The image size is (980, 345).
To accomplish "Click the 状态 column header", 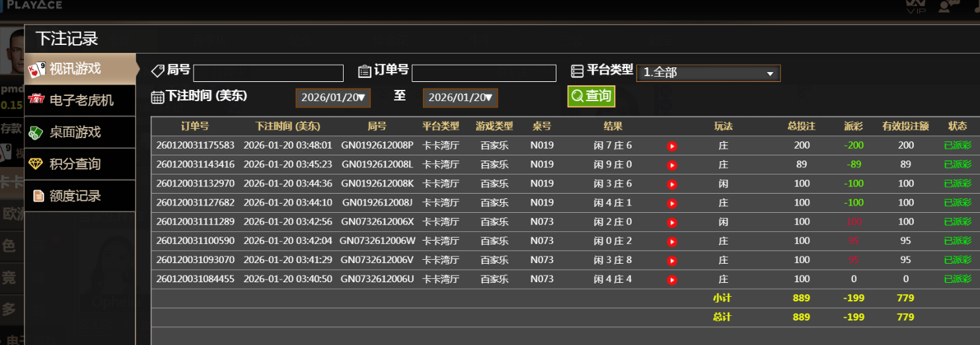I will (958, 126).
